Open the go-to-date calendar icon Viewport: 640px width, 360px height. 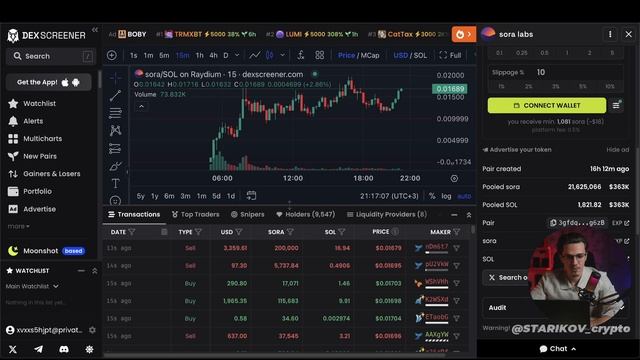coord(251,196)
